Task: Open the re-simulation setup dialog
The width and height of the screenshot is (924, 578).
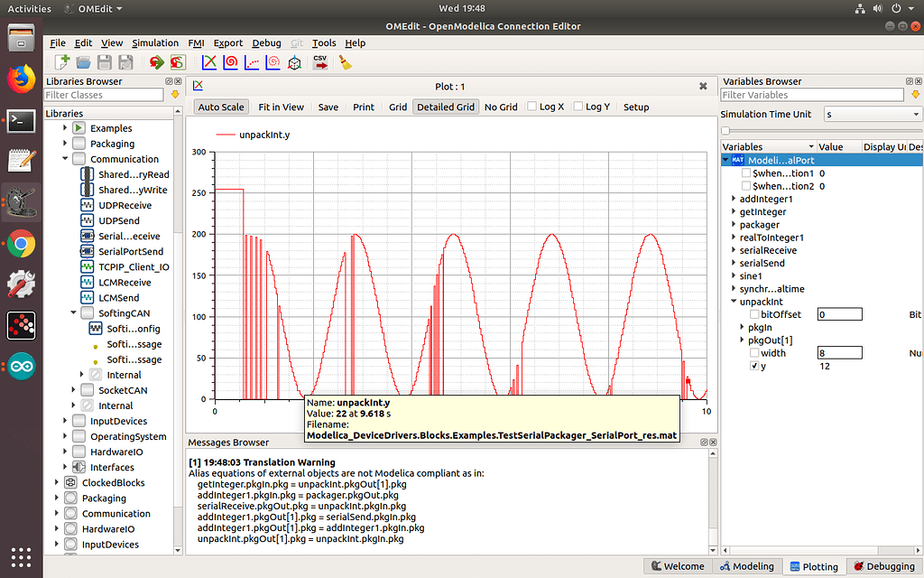Action: pyautogui.click(x=177, y=61)
